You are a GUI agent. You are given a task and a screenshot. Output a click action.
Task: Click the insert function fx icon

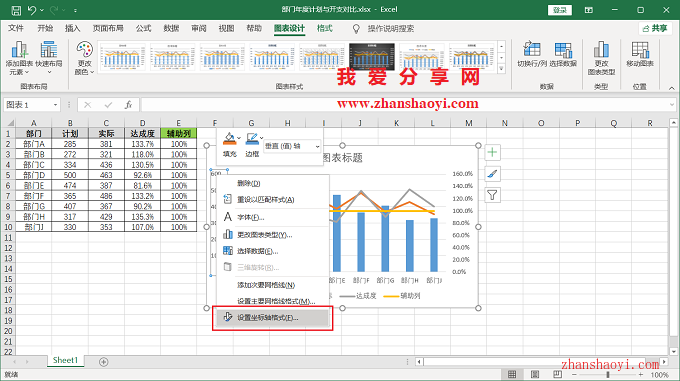[128, 105]
